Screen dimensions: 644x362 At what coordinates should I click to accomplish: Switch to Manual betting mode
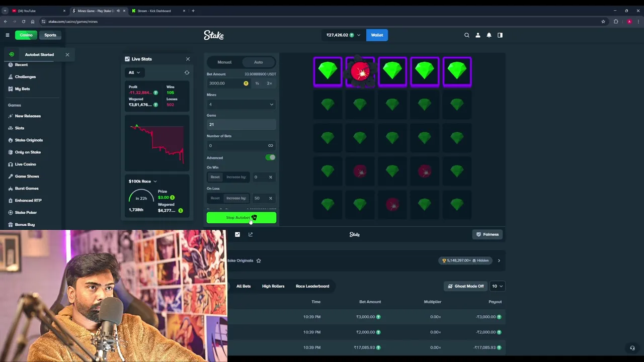tap(224, 62)
